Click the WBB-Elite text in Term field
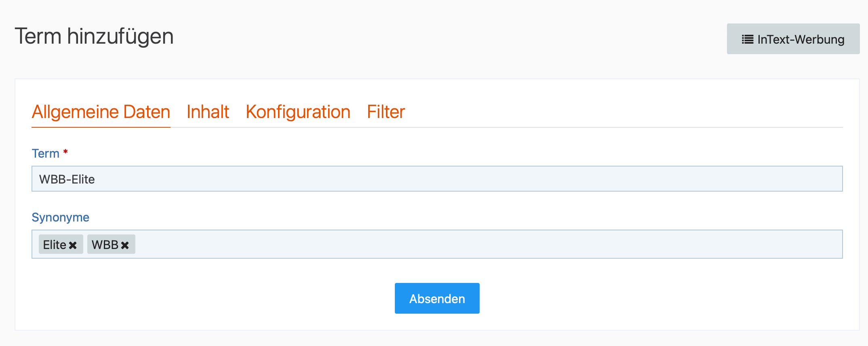The width and height of the screenshot is (868, 346). 67,179
